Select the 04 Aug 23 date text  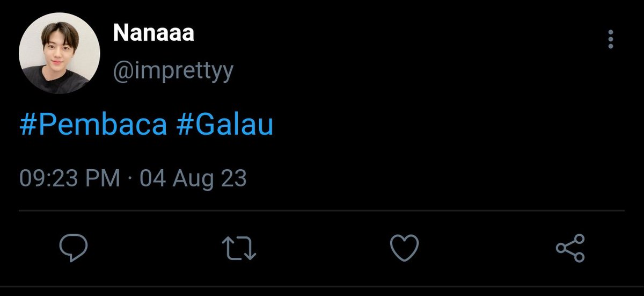(193, 178)
